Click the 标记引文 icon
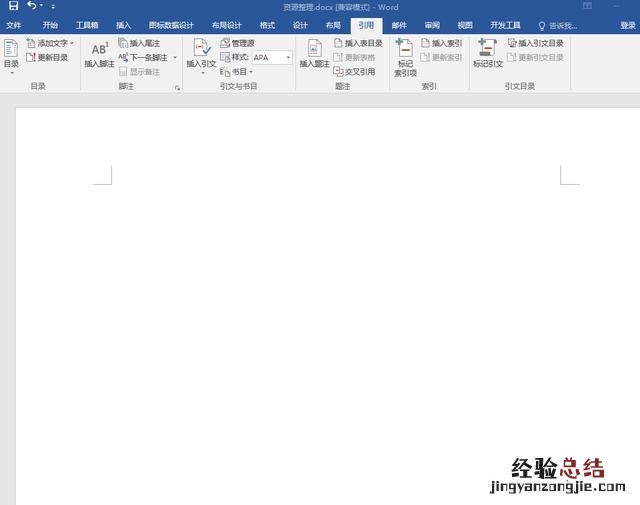The width and height of the screenshot is (640, 505). point(488,53)
